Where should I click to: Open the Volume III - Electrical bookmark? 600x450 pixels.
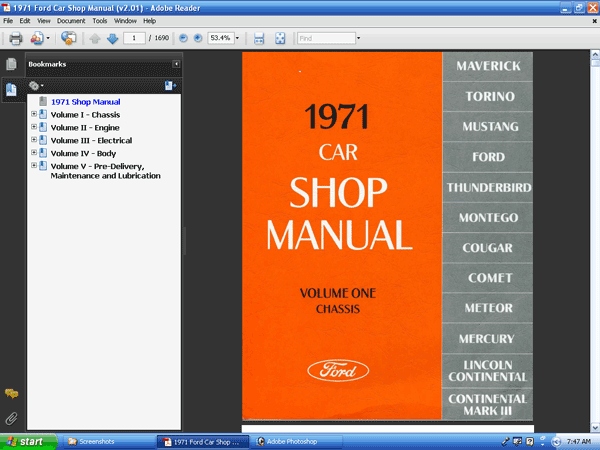[x=91, y=140]
